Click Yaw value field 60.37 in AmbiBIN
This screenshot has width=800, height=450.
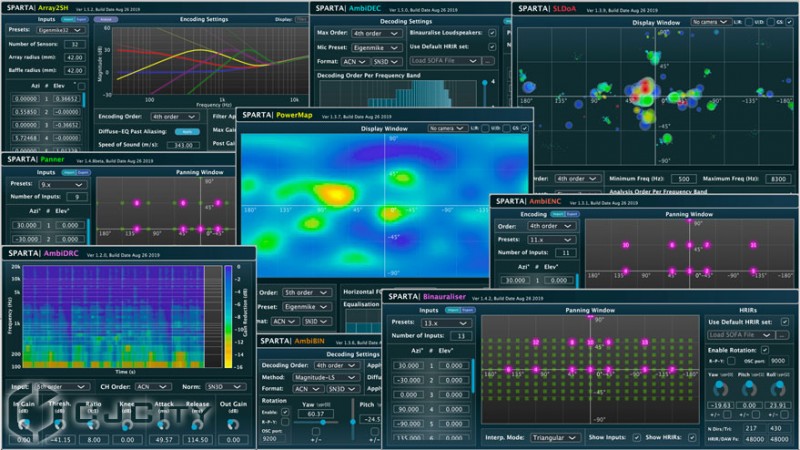[316, 414]
